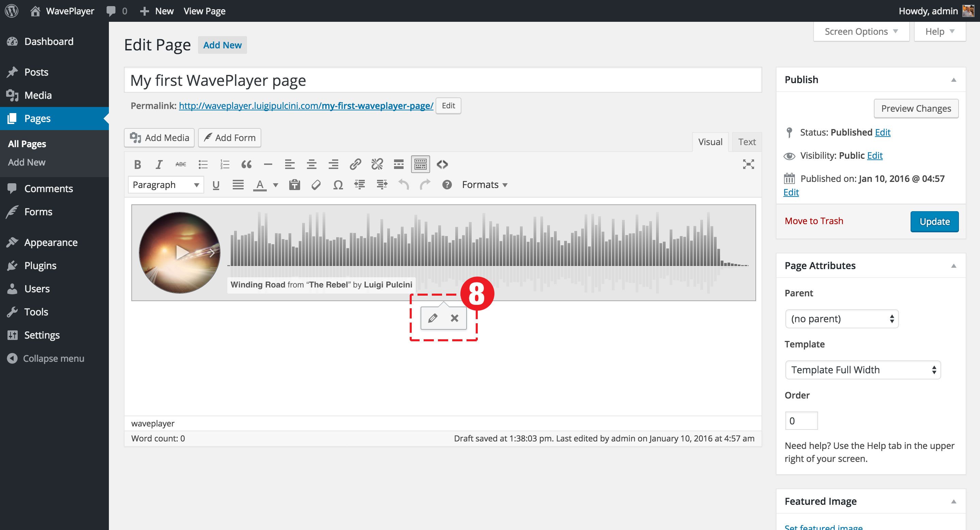
Task: Edit the waveplayer shortcode with the pencil icon
Action: click(432, 318)
